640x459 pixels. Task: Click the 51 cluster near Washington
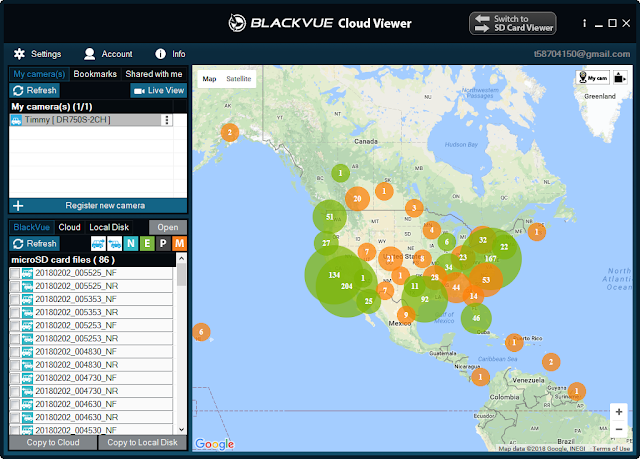point(330,217)
